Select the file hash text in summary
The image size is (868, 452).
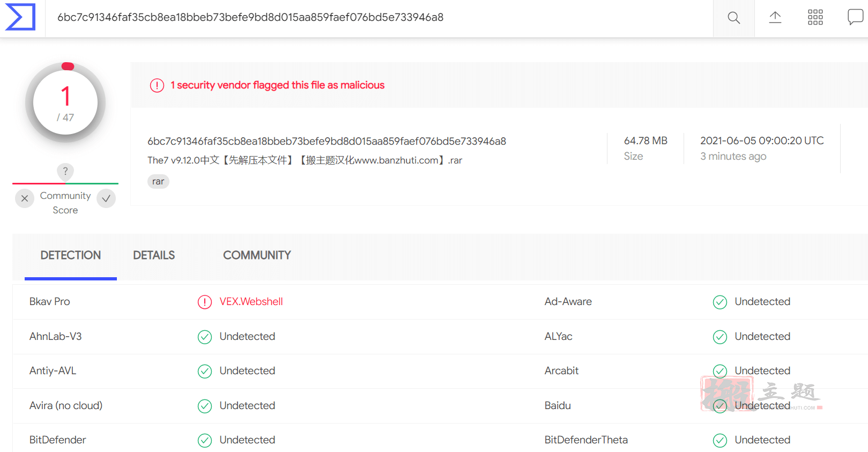point(327,142)
